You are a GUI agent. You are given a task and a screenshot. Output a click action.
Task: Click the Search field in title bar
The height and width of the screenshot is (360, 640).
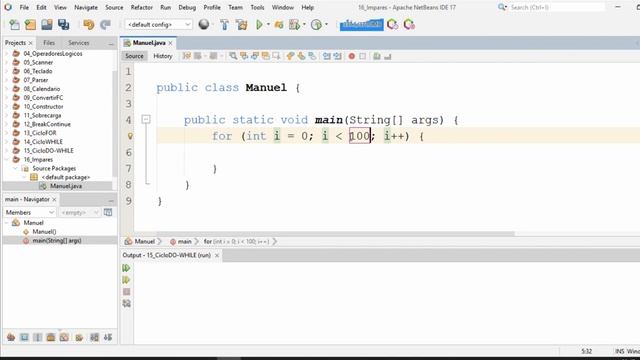pos(557,7)
